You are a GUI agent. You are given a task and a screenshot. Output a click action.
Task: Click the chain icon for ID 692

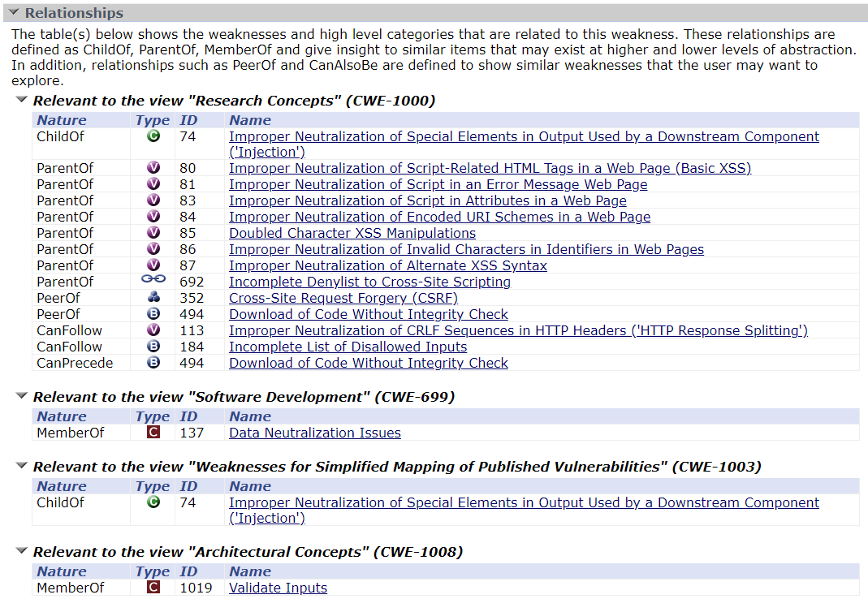click(x=153, y=279)
